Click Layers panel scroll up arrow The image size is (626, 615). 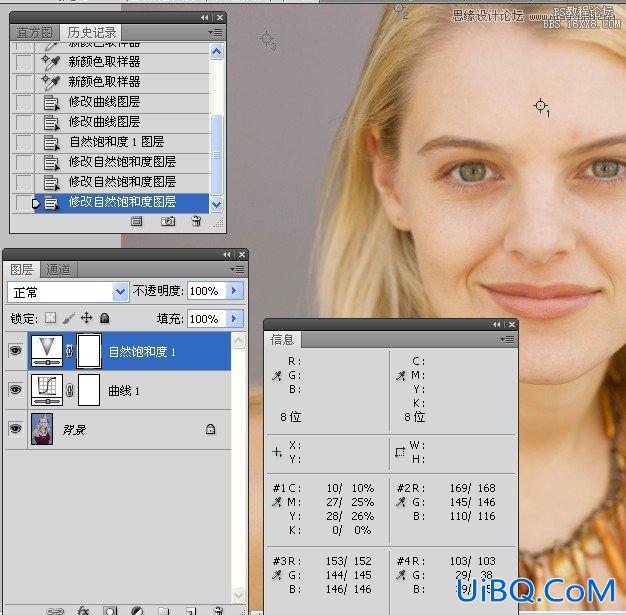(238, 341)
